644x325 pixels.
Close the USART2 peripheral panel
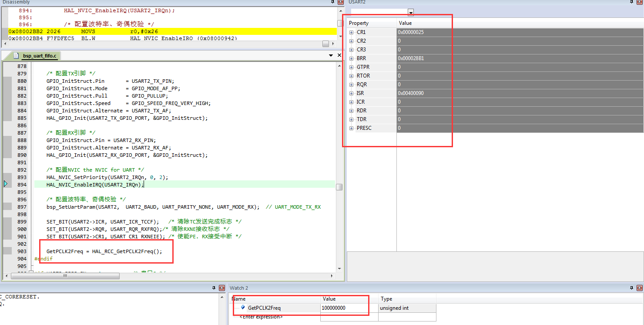[x=640, y=2]
